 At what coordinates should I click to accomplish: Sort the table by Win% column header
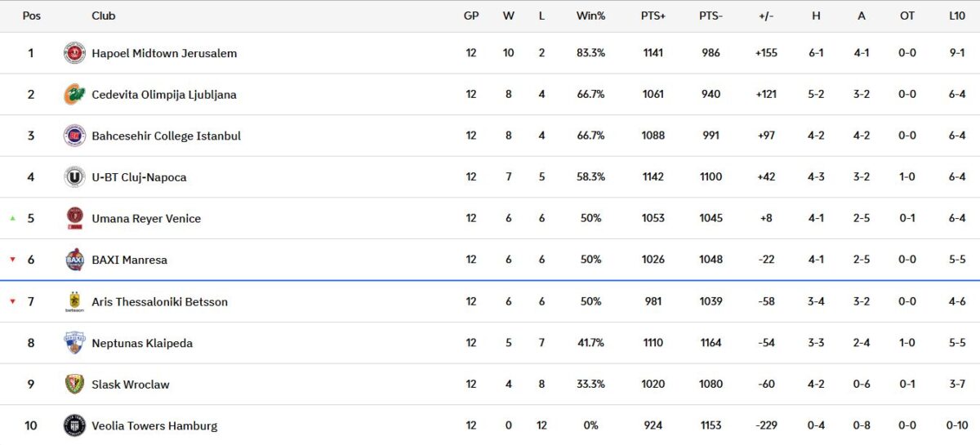point(590,16)
